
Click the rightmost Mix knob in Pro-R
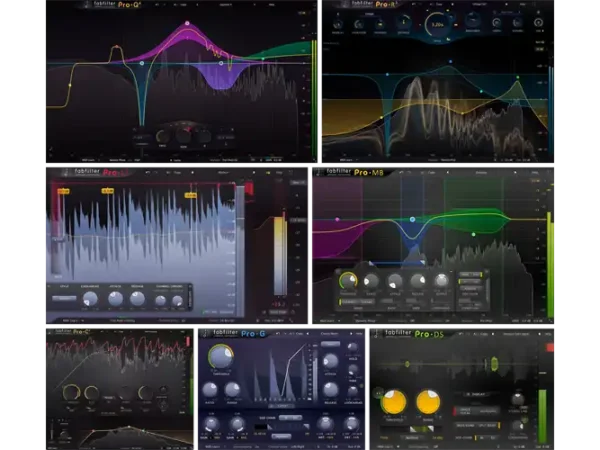pyautogui.click(x=538, y=23)
